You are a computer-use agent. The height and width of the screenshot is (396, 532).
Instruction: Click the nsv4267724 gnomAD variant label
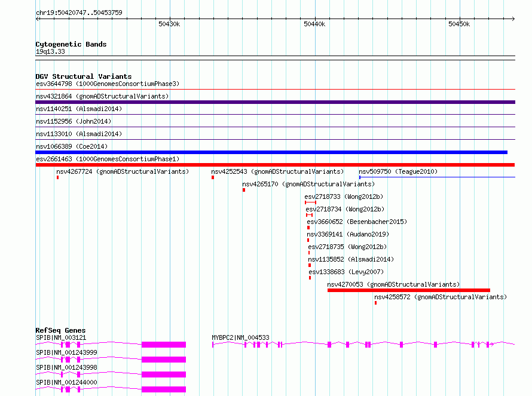123,171
